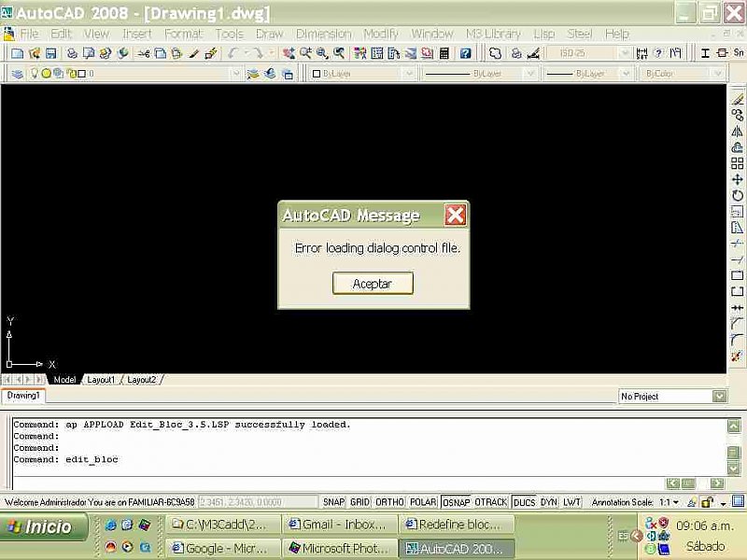The height and width of the screenshot is (560, 747).
Task: Click the Save floppy disk icon
Action: (x=50, y=53)
